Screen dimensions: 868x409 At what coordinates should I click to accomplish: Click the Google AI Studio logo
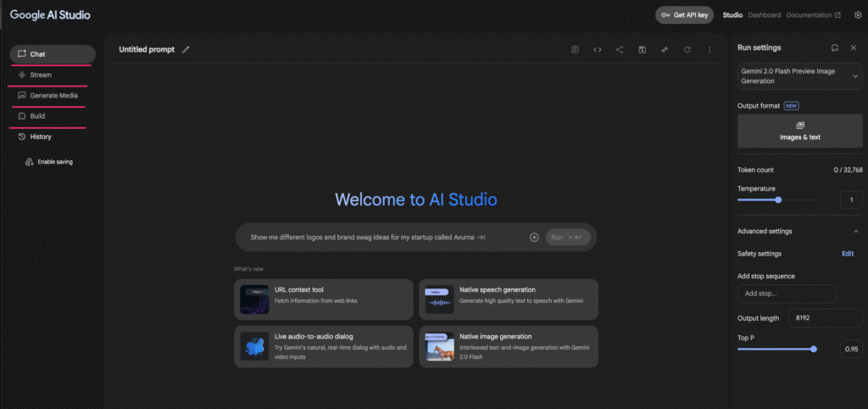[x=50, y=15]
